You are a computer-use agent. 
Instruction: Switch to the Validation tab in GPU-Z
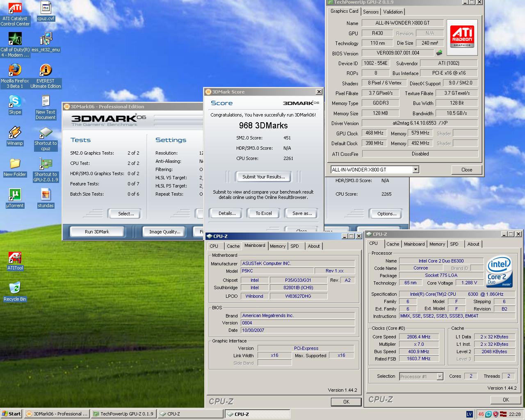click(x=393, y=12)
